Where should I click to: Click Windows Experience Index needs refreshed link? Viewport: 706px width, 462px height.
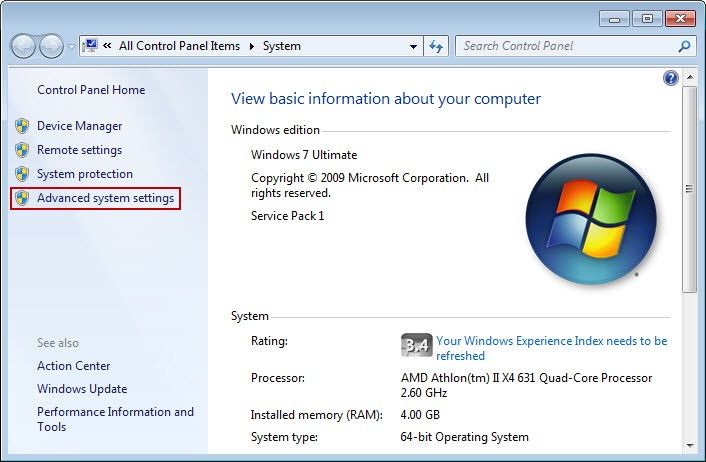tap(552, 348)
